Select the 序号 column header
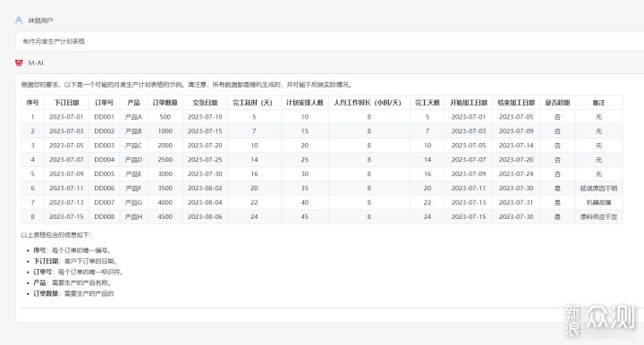644x345 pixels. click(x=33, y=103)
